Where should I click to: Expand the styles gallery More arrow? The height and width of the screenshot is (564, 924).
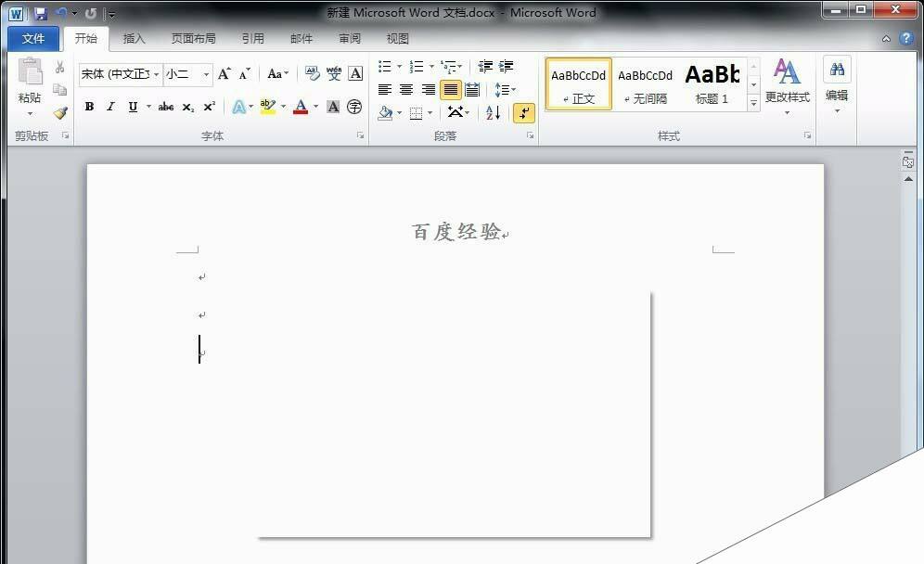click(753, 104)
